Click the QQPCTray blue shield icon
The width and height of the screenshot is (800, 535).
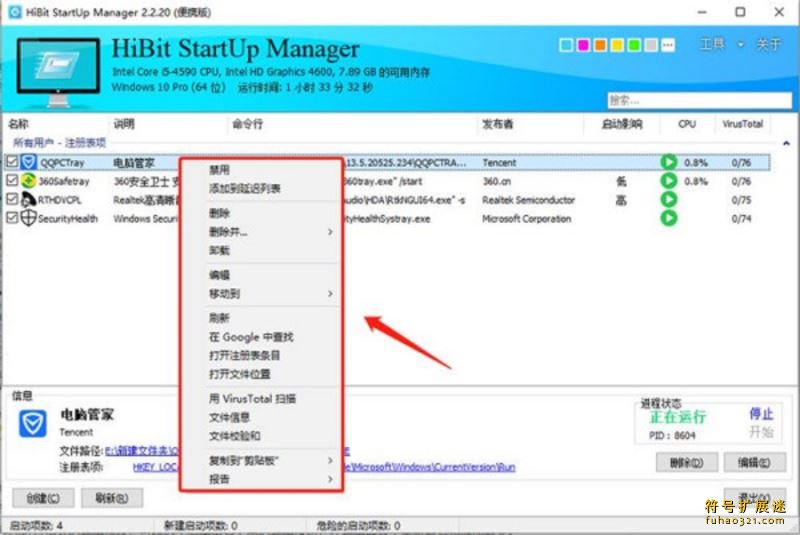pos(29,162)
